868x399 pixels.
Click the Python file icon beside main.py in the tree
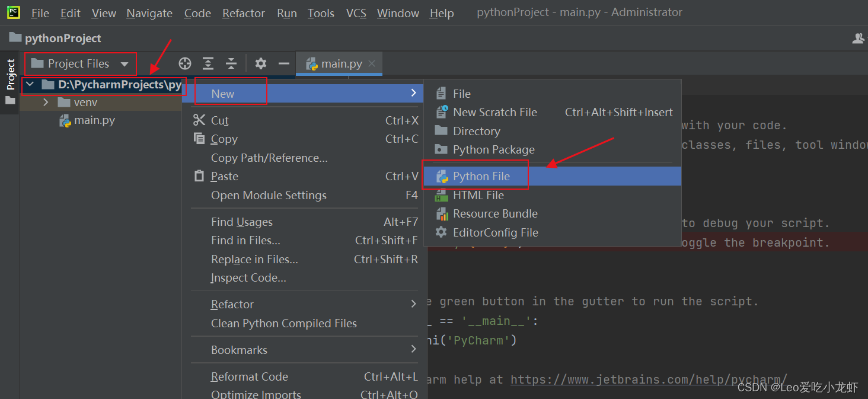(x=65, y=121)
